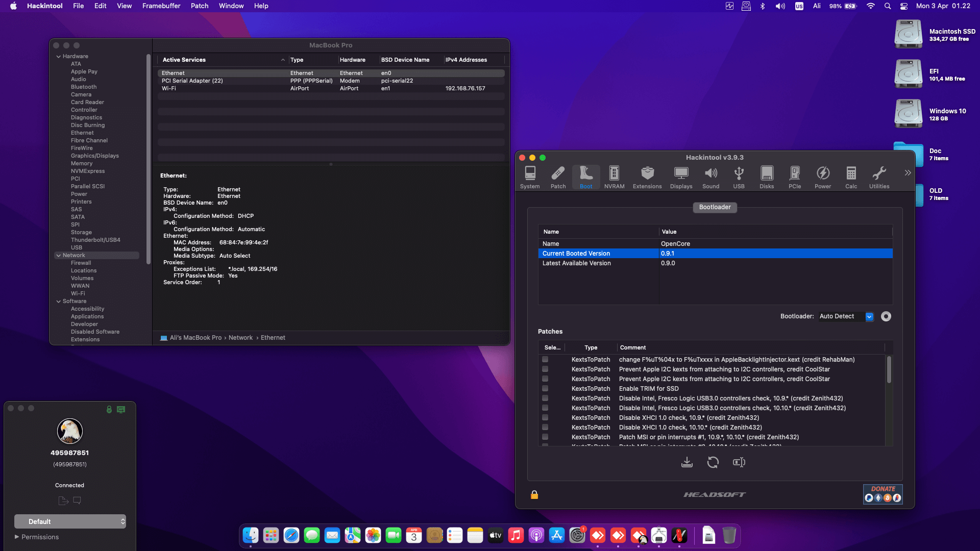Enable the 'Enable TRIM for SSD' patch

click(x=545, y=388)
